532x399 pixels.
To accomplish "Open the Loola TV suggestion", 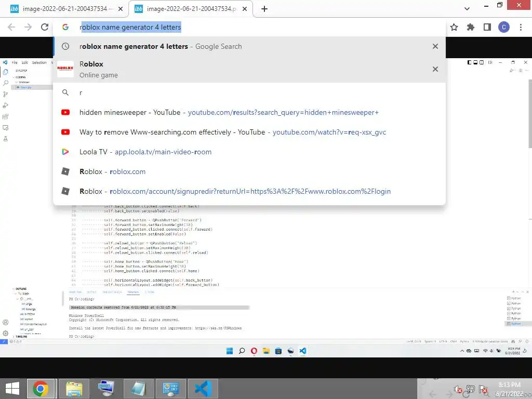I will pos(249,152).
